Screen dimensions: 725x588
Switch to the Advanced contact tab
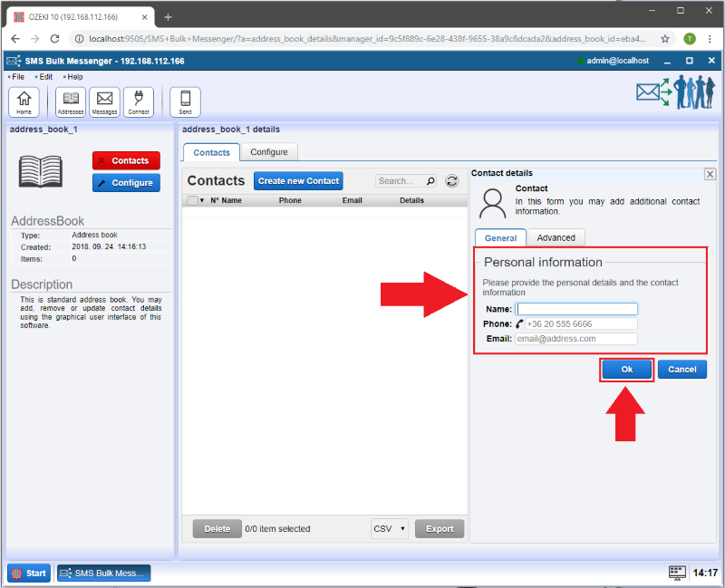point(556,237)
